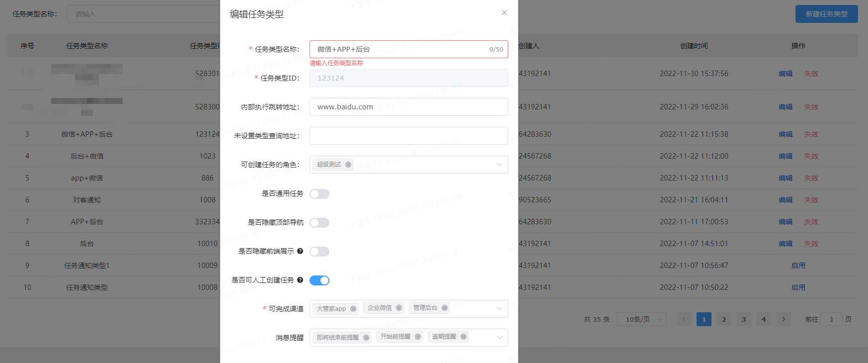Click table cell app+微信
868x363 pixels.
[87, 178]
